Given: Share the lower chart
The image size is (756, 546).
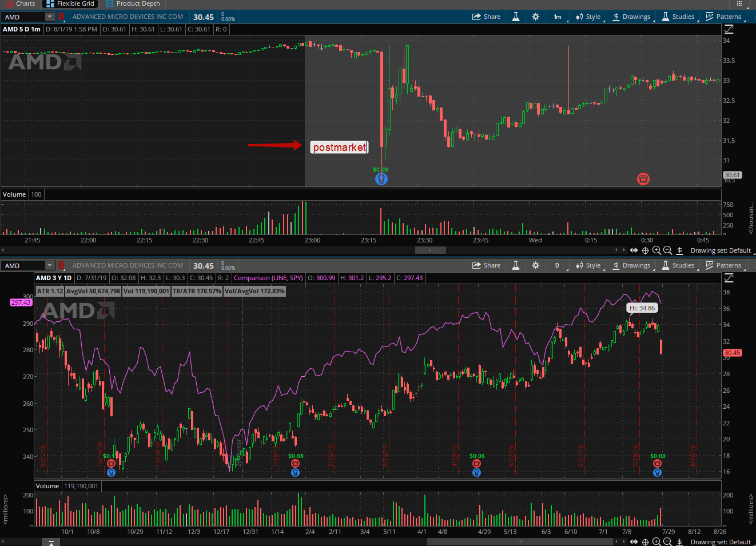Looking at the screenshot, I should click(486, 265).
